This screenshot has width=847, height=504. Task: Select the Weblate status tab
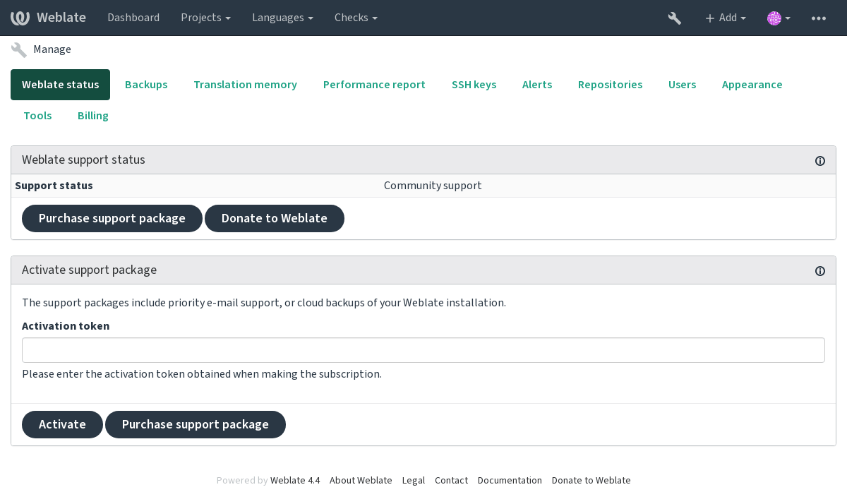[61, 85]
